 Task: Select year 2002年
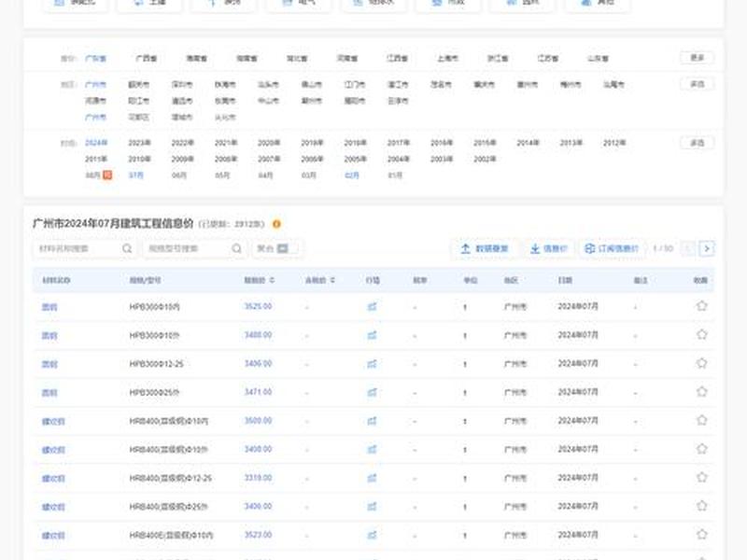pos(485,159)
